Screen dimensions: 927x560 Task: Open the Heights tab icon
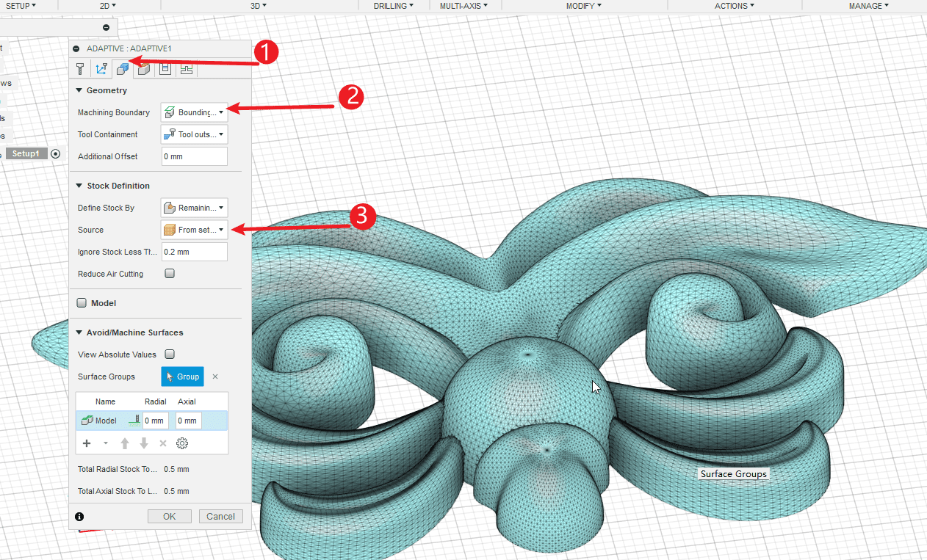144,69
